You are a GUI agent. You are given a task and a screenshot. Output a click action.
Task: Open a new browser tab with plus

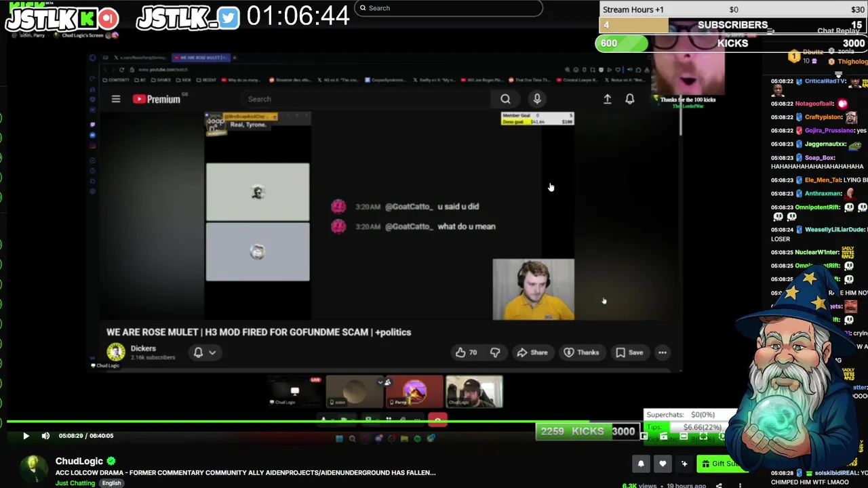[x=235, y=58]
